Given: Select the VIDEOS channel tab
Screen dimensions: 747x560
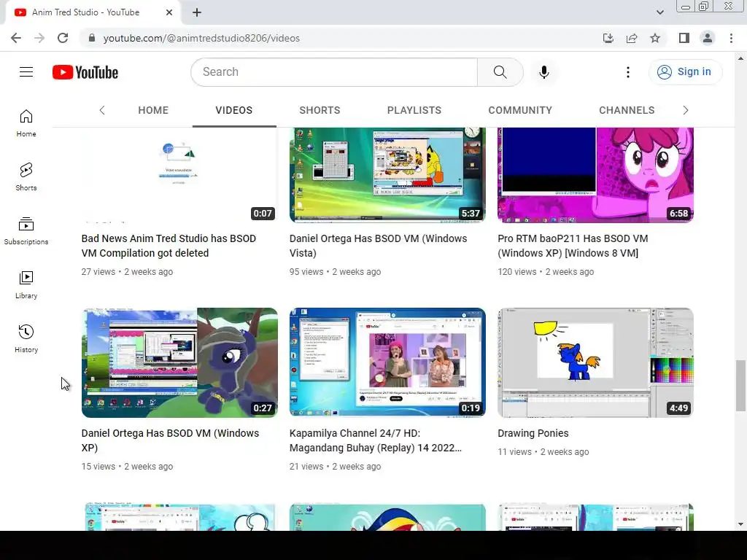Looking at the screenshot, I should [234, 110].
